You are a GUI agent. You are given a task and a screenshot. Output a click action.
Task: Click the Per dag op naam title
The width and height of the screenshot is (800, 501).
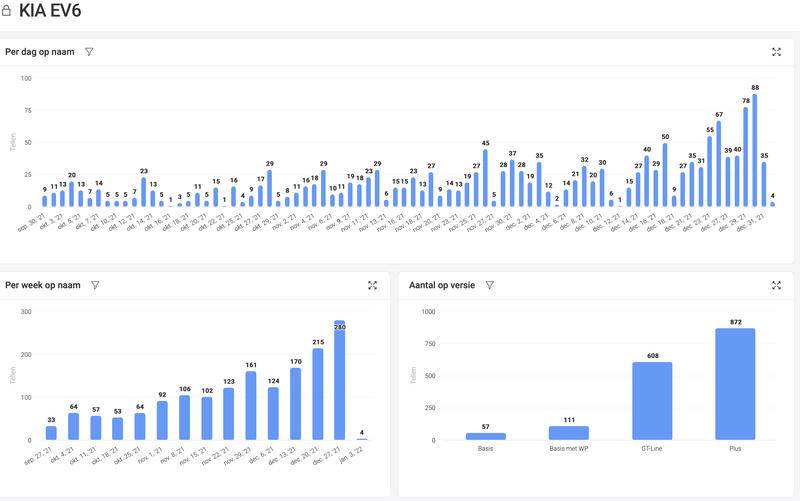(40, 52)
